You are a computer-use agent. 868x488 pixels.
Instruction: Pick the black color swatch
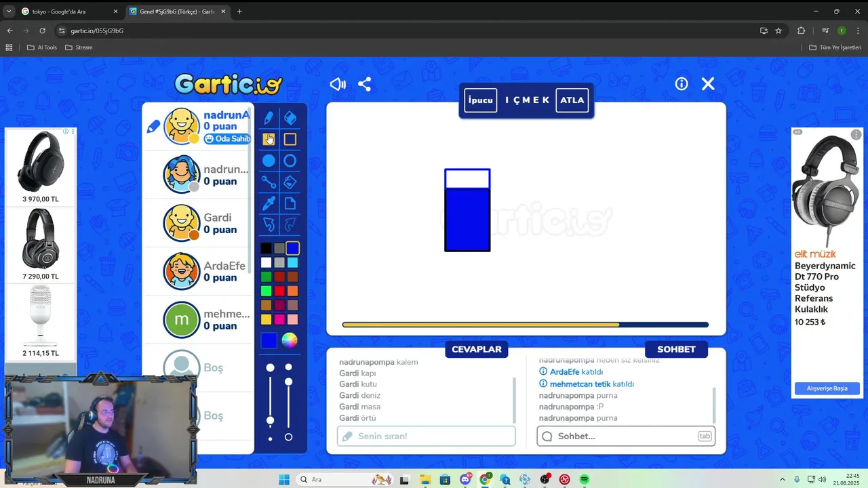tap(266, 249)
